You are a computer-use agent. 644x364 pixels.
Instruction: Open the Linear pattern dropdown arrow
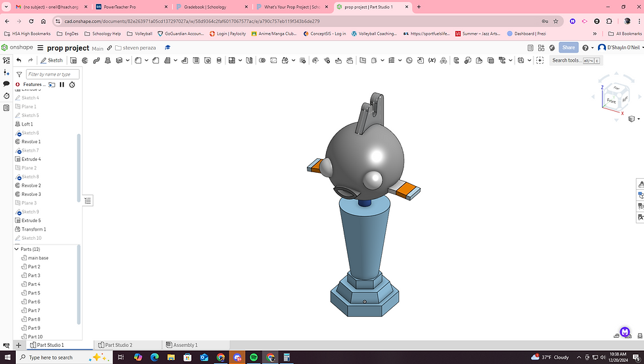pyautogui.click(x=240, y=60)
